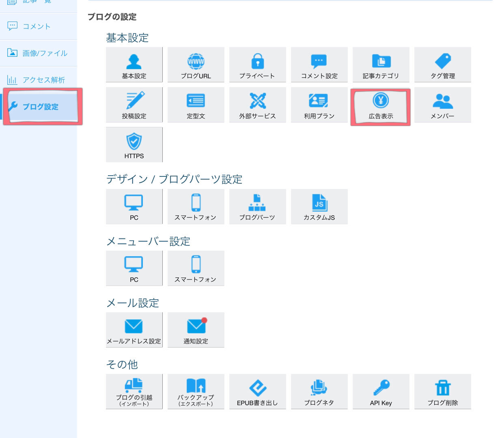The height and width of the screenshot is (438, 504).
Task: Open PC tile under メニューバー設定
Action: [134, 268]
